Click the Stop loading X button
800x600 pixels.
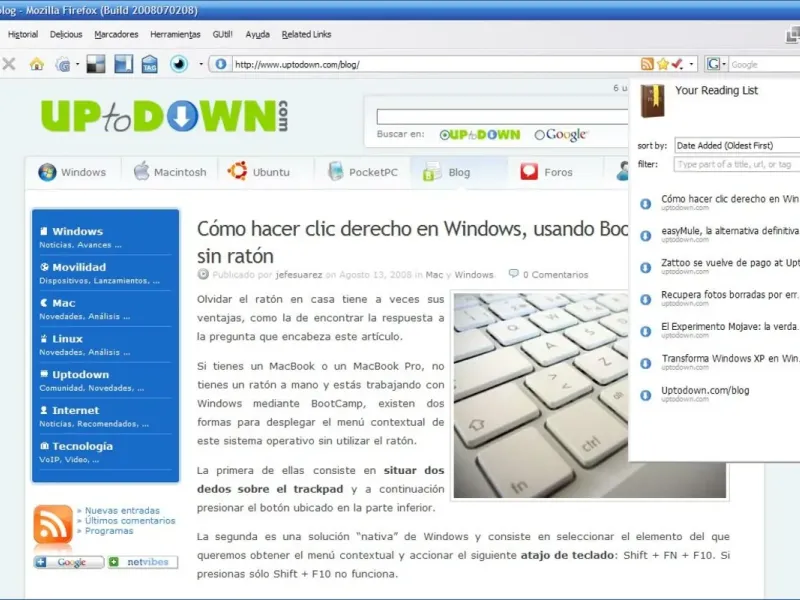click(9, 64)
